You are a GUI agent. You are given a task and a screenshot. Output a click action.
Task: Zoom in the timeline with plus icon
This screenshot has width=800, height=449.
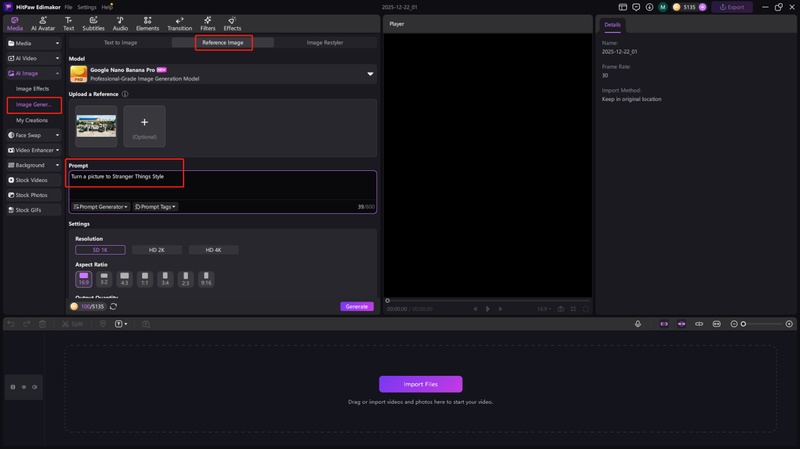(789, 324)
